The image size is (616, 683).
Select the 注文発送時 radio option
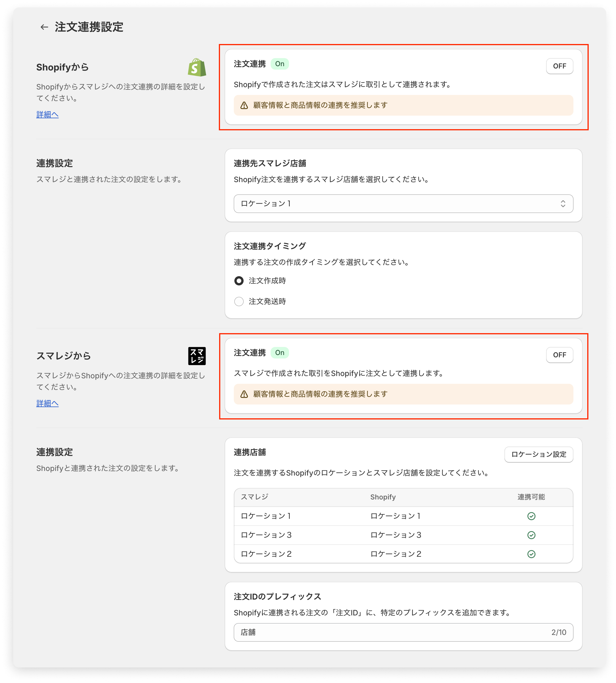(239, 302)
